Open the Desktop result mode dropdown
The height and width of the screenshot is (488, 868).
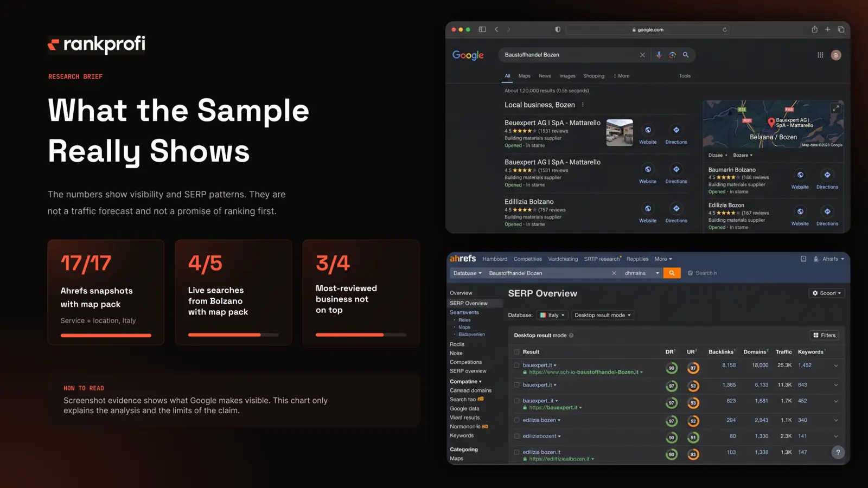point(603,315)
